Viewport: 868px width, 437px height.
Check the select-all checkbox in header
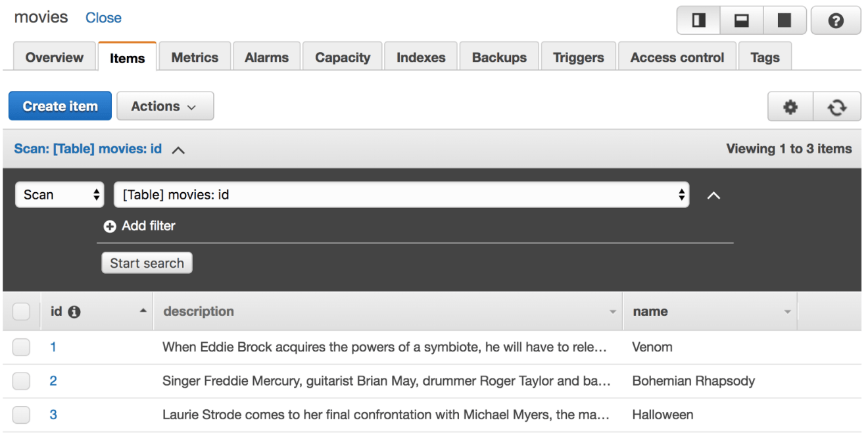[21, 311]
